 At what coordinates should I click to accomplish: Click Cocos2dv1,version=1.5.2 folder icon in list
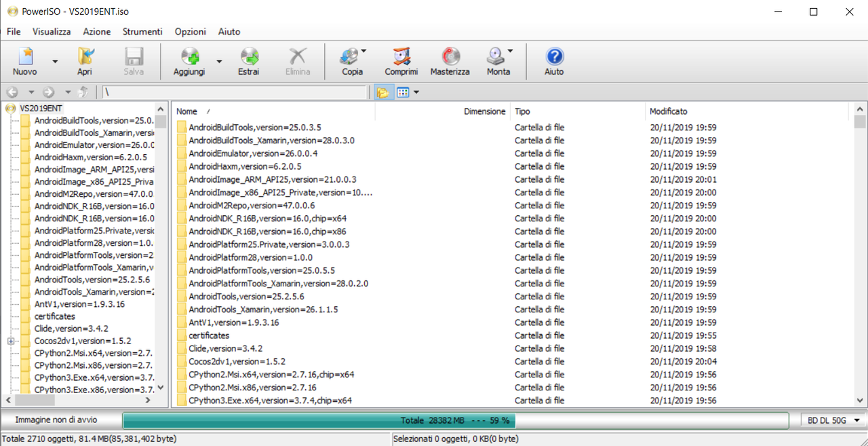point(182,362)
